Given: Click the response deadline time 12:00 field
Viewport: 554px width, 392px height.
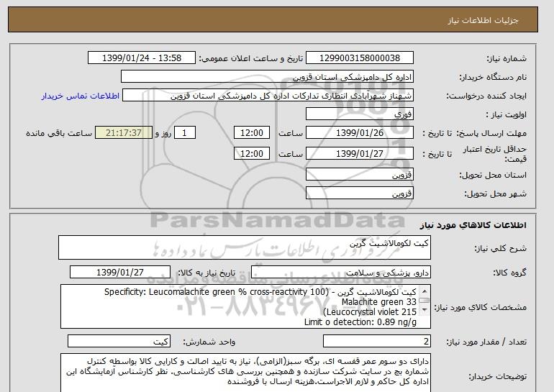Looking at the screenshot, I should (252, 133).
